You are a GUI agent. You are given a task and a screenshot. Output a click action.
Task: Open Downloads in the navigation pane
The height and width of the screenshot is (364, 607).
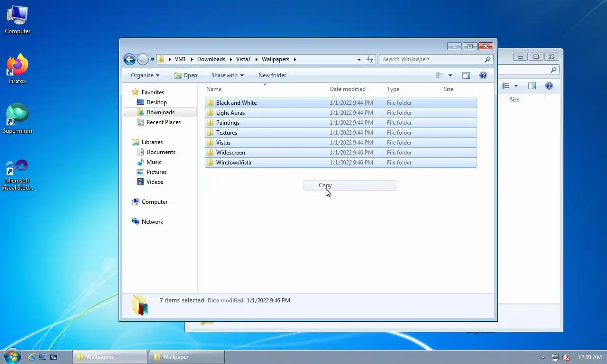[160, 112]
